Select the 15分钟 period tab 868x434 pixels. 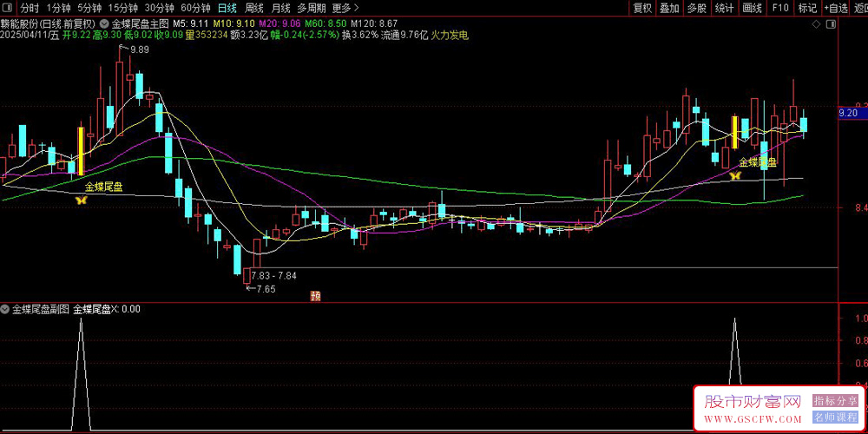click(123, 8)
